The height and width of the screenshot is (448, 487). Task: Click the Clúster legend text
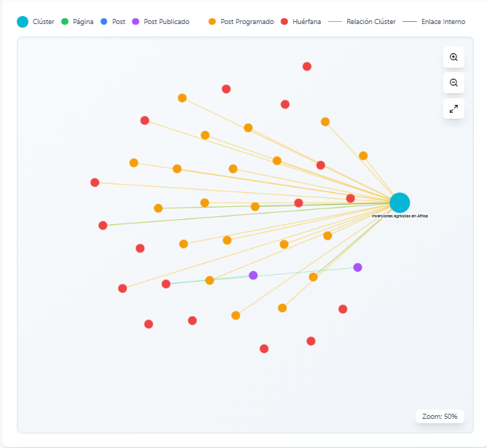(44, 22)
